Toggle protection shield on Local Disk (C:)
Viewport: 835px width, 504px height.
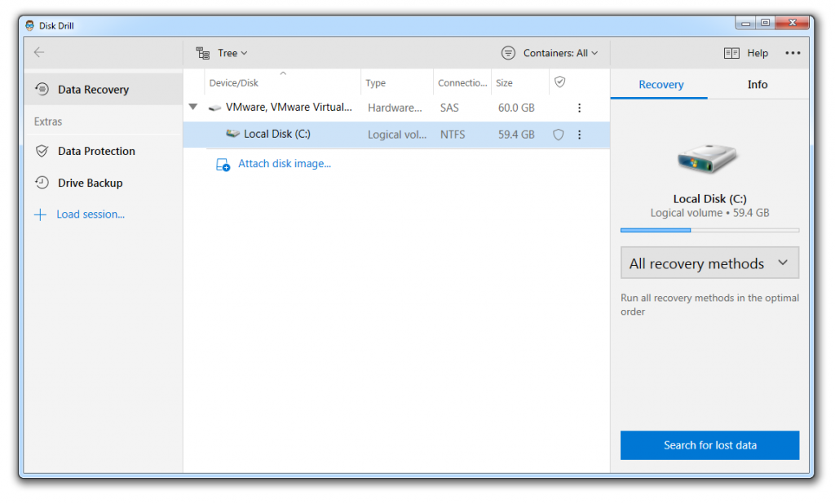(558, 135)
